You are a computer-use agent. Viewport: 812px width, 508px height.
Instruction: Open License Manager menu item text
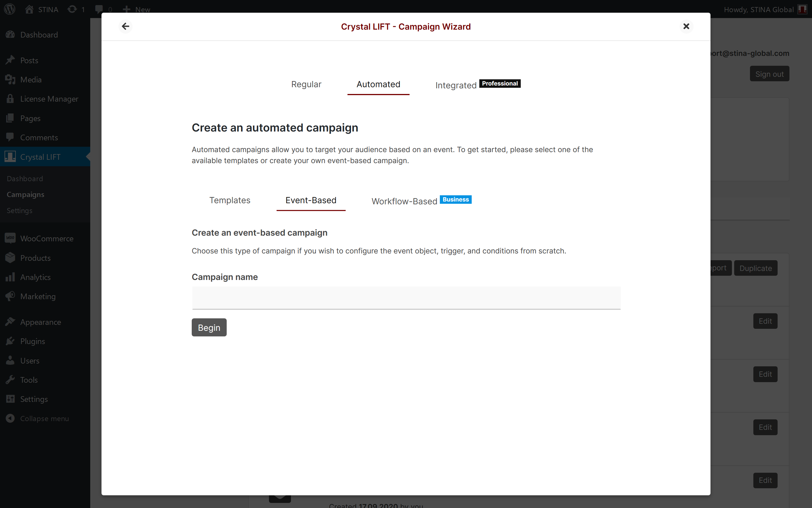49,99
